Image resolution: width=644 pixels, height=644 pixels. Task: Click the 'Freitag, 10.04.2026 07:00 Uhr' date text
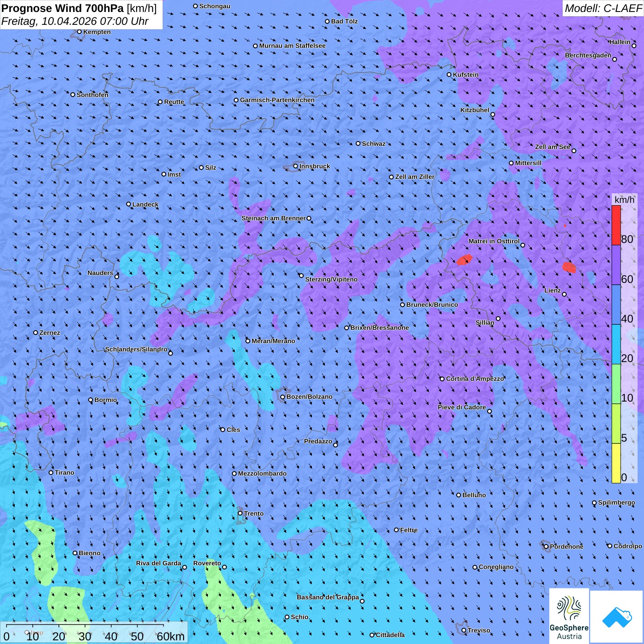click(75, 21)
